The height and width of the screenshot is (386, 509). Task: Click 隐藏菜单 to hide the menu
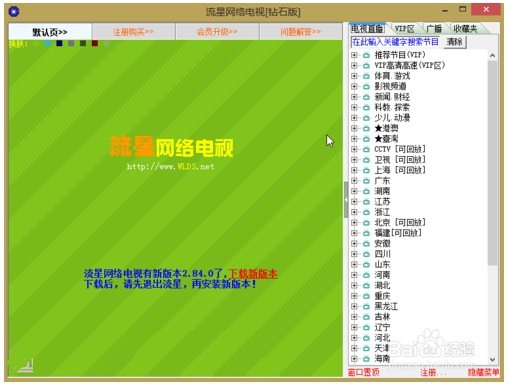point(483,372)
